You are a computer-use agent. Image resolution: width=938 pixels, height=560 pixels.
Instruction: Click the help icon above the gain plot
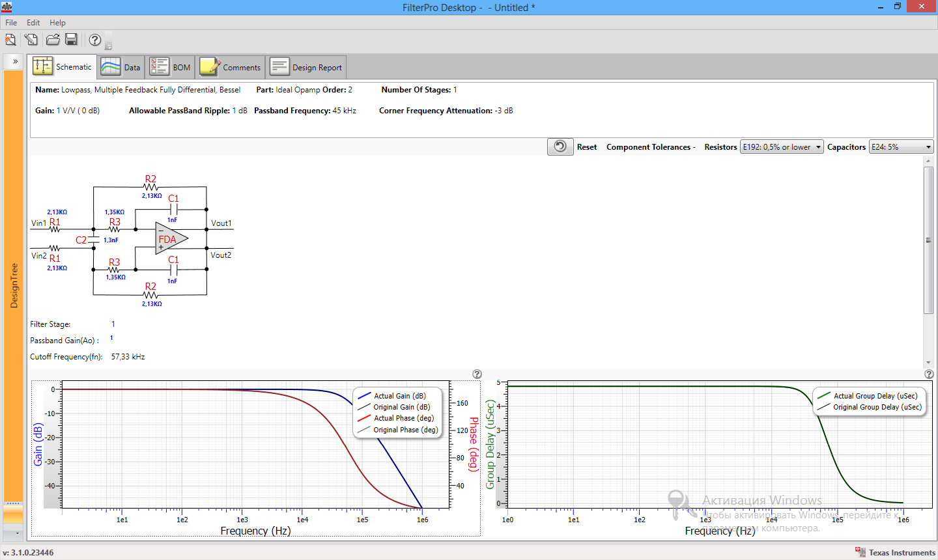pos(477,374)
